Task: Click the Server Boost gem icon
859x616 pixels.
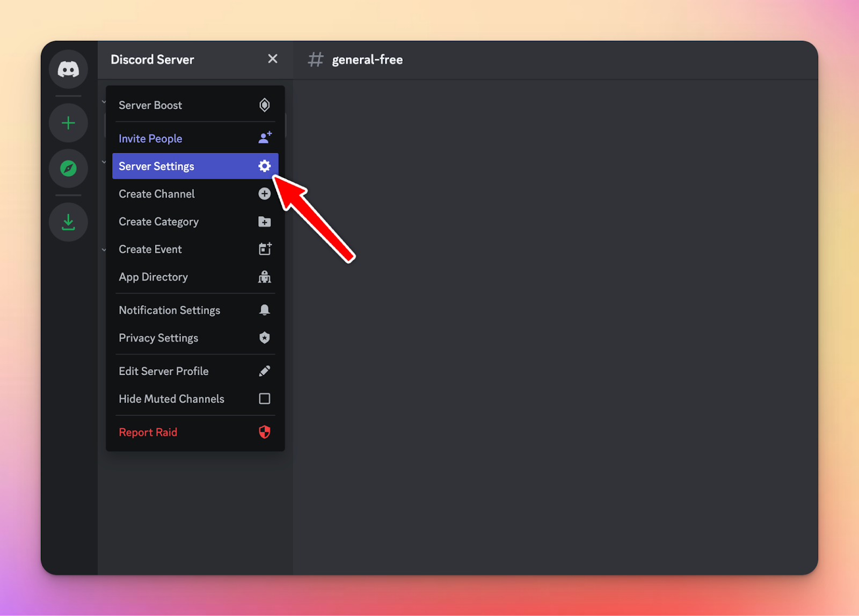Action: [x=264, y=105]
